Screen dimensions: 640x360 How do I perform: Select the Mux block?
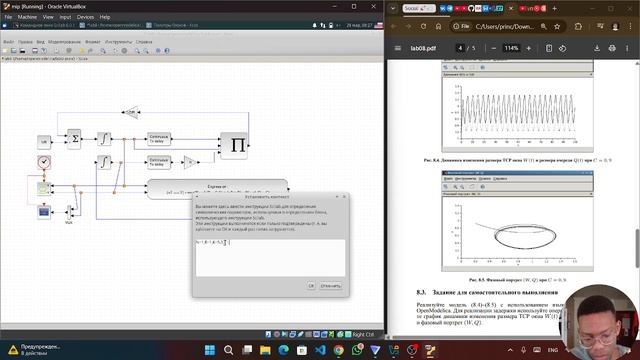[69, 212]
